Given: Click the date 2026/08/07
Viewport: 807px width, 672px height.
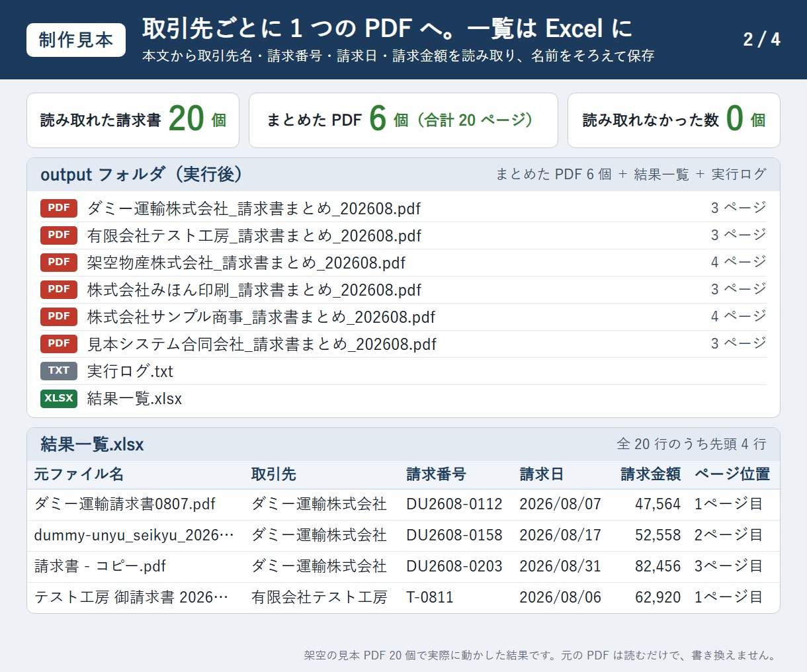Looking at the screenshot, I should click(x=560, y=504).
